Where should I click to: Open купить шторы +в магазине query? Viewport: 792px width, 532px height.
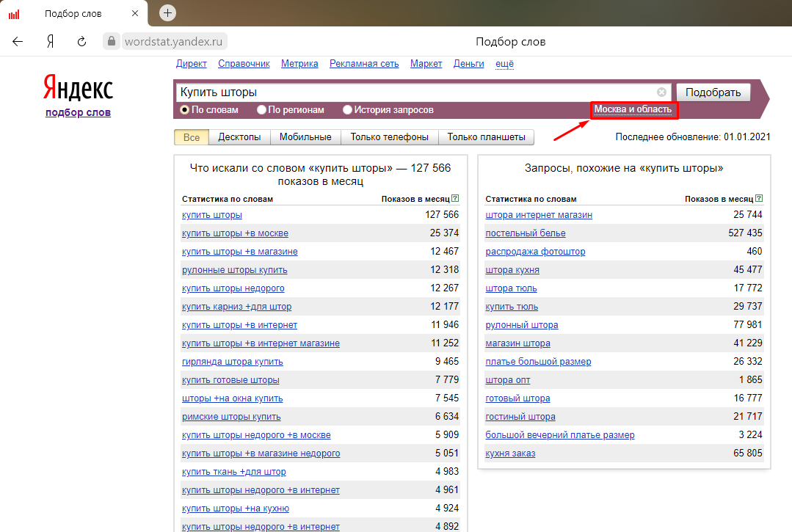click(239, 252)
